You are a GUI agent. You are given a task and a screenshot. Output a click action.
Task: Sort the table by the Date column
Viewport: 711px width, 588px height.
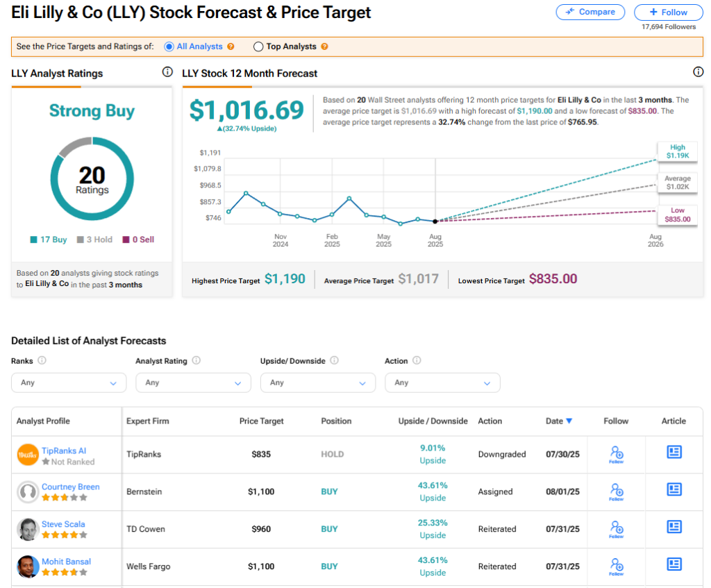(559, 421)
